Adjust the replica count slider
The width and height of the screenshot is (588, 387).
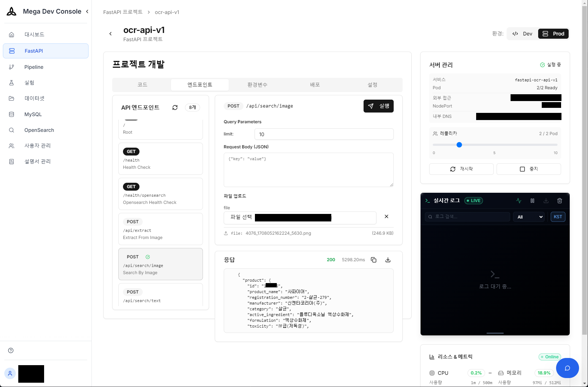(x=459, y=145)
